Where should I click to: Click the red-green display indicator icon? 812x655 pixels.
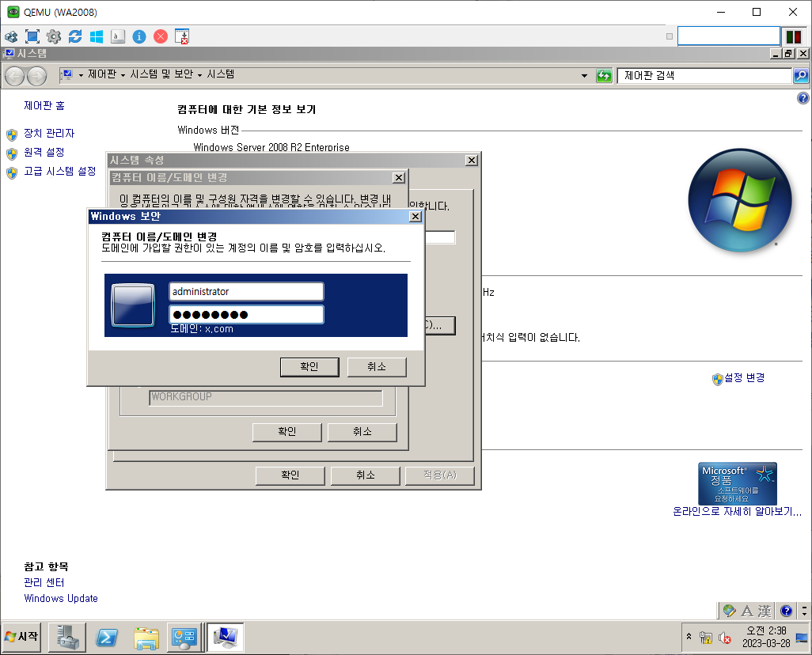pyautogui.click(x=793, y=36)
